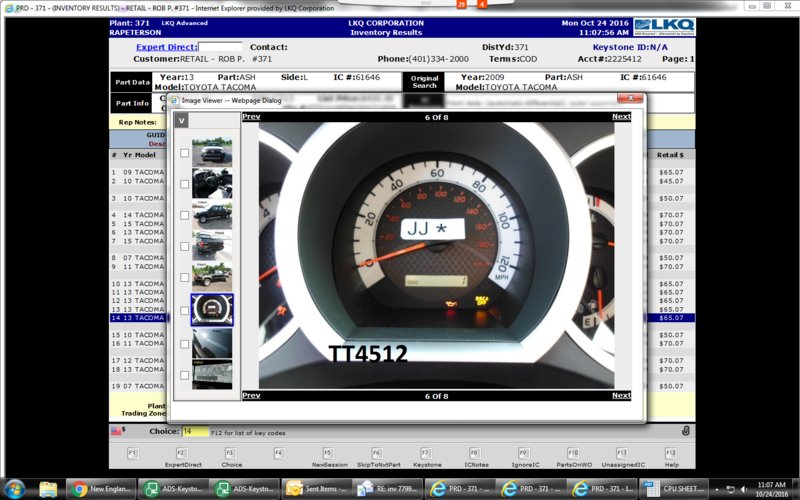Image resolution: width=800 pixels, height=500 pixels.
Task: Check the box beside dark paint close-up thumbnail
Action: point(184,344)
